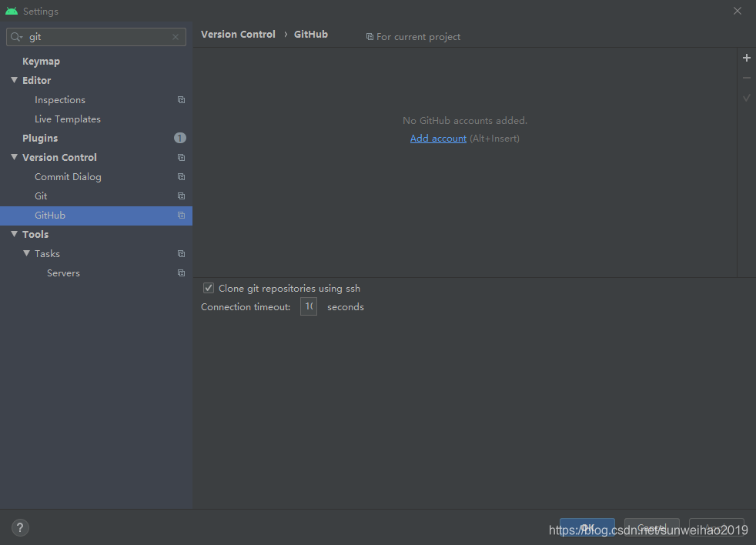Click into the settings search field

(96, 37)
